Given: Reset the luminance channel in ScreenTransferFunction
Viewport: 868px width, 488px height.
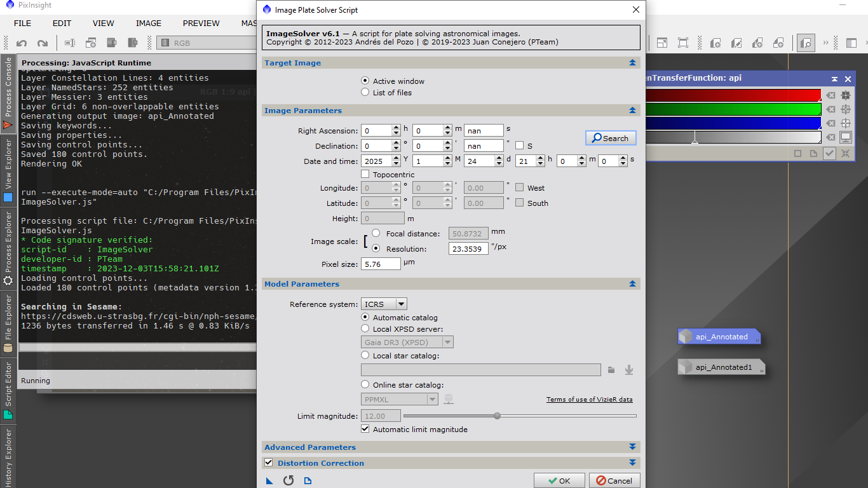Looking at the screenshot, I should pos(831,137).
